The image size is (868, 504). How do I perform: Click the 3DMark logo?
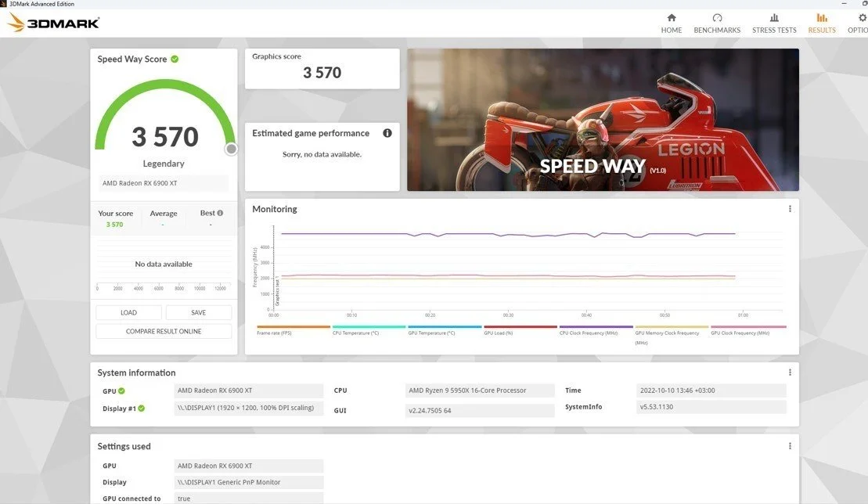54,23
